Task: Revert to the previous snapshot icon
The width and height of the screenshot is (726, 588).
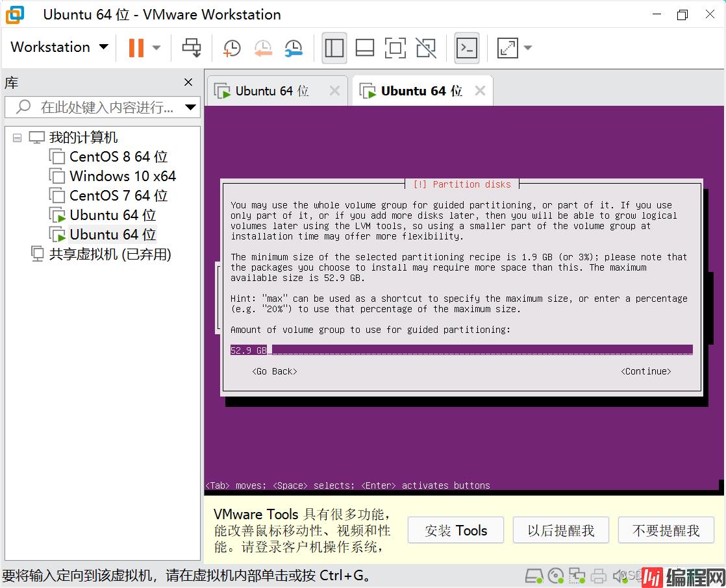Action: [x=263, y=47]
